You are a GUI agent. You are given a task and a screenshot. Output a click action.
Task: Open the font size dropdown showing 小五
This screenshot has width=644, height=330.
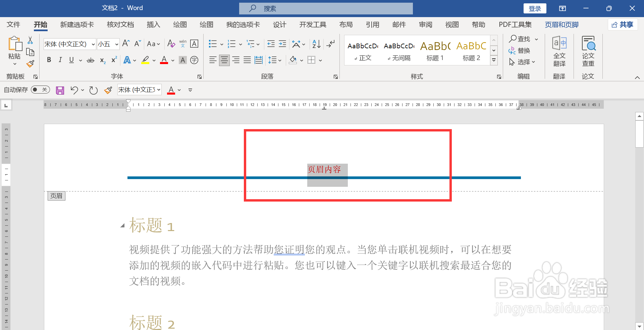pos(117,44)
